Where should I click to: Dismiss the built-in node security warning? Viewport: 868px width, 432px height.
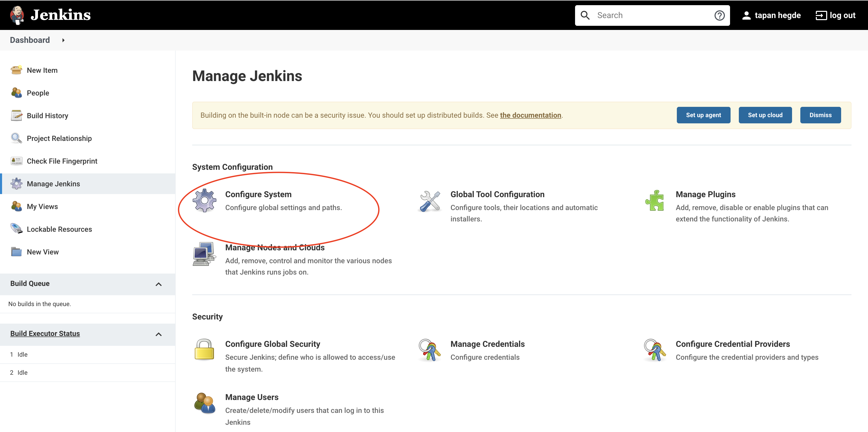(x=820, y=115)
